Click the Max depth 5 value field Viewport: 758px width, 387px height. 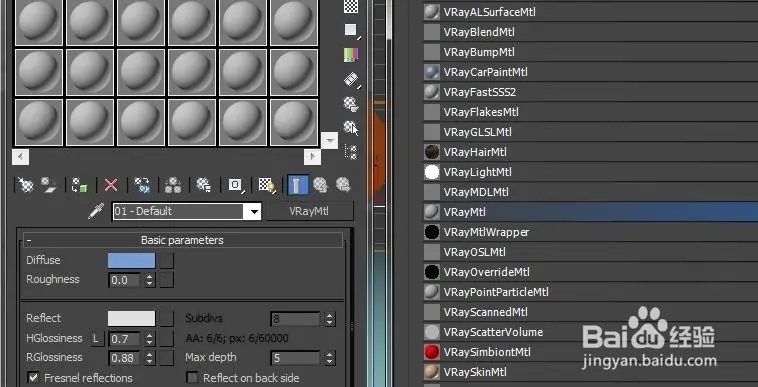pos(295,358)
